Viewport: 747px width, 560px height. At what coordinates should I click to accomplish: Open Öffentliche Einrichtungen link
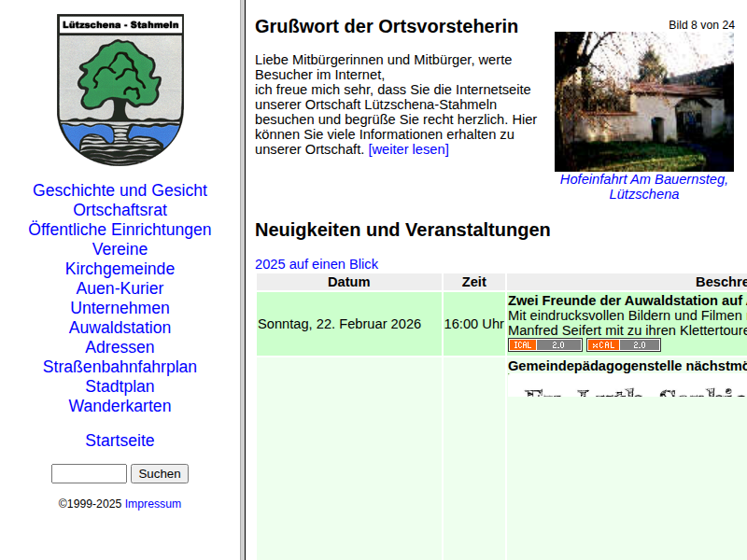coord(120,230)
